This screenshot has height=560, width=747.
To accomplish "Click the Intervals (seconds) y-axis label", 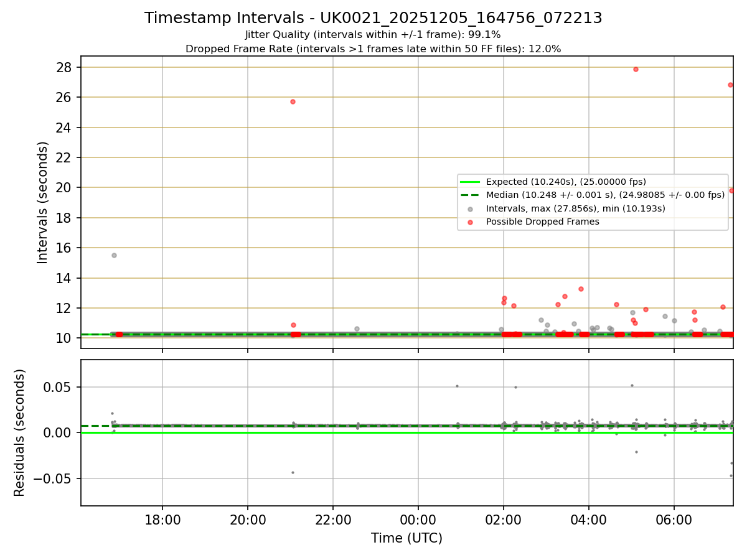I will tap(43, 202).
